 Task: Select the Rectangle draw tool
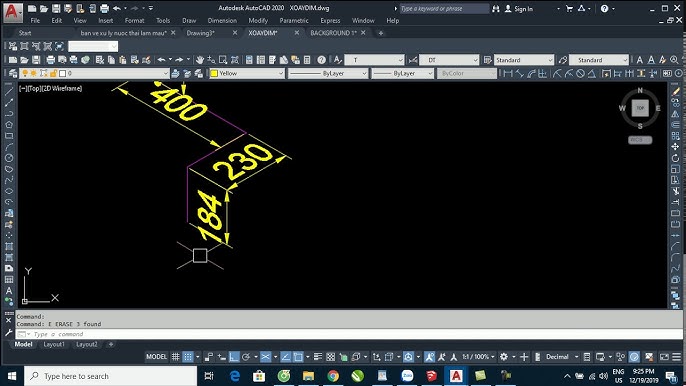(x=9, y=136)
